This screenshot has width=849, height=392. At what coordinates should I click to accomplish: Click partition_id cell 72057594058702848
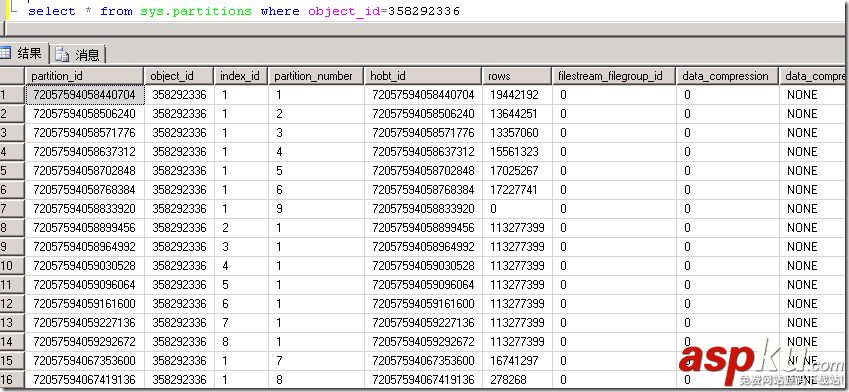coord(84,171)
